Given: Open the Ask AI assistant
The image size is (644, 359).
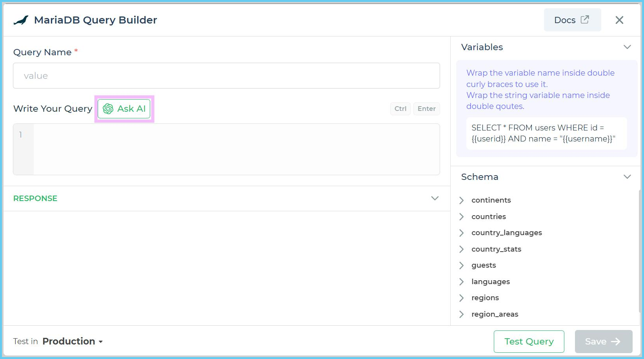Looking at the screenshot, I should 124,109.
